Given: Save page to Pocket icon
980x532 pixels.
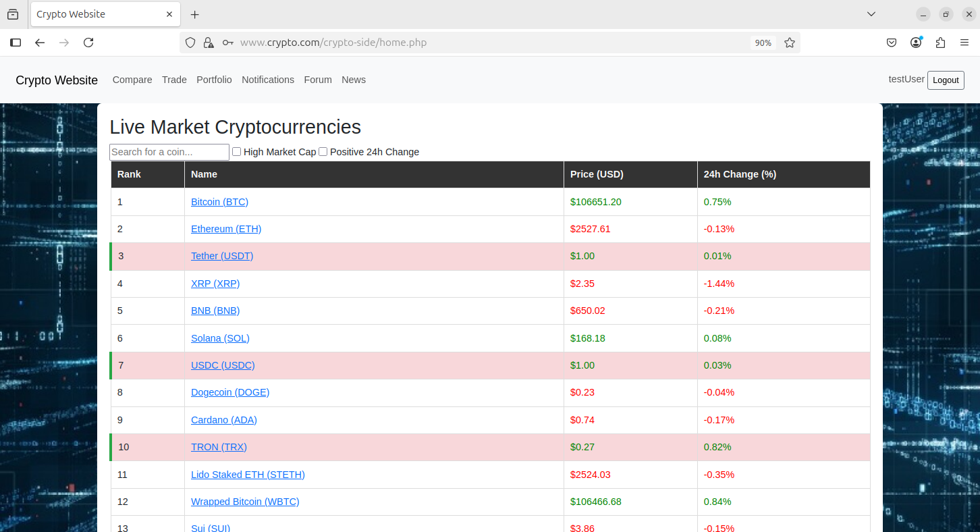Looking at the screenshot, I should (892, 43).
